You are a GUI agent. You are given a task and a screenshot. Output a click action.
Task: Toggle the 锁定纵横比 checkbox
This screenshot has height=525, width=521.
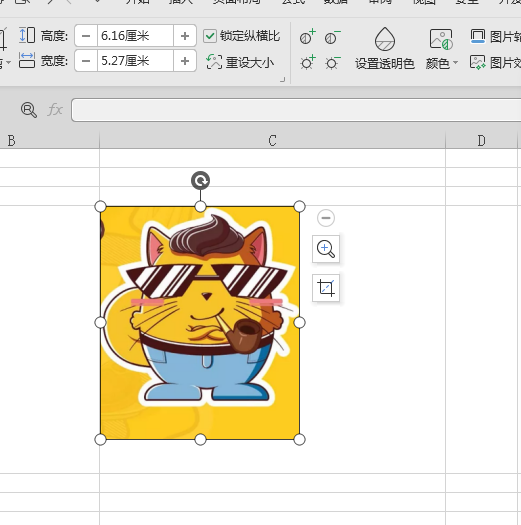(x=210, y=36)
